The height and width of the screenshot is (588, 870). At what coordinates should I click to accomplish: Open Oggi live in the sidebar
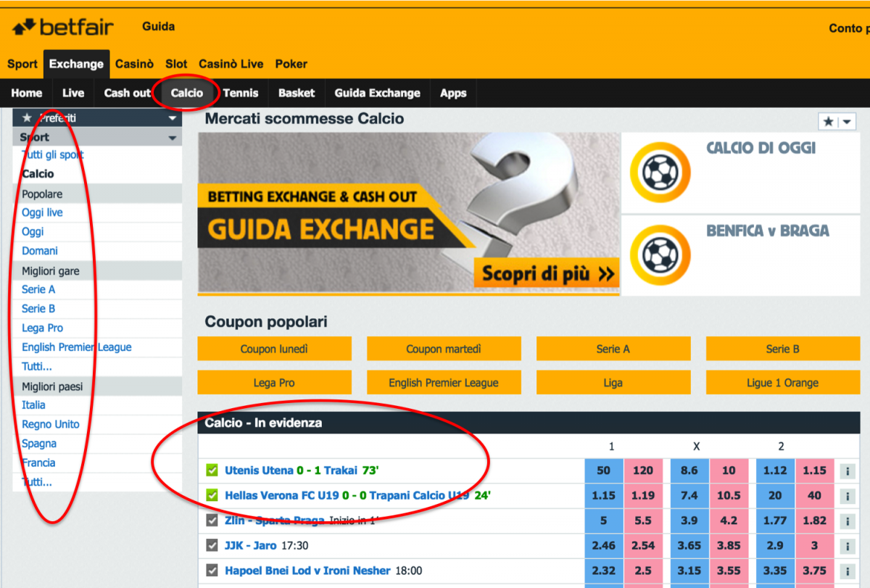click(x=42, y=212)
